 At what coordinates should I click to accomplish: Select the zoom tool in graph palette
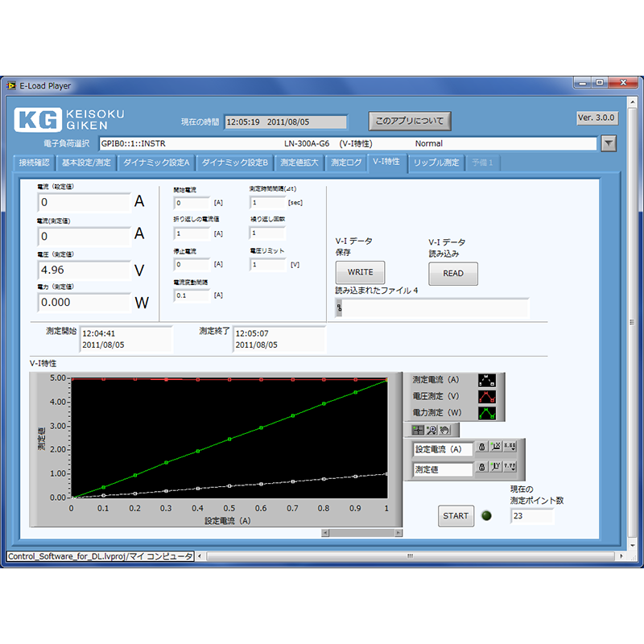click(x=431, y=430)
